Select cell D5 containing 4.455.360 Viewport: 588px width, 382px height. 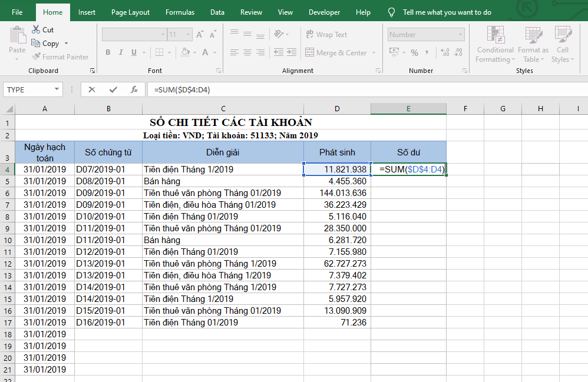pyautogui.click(x=337, y=181)
